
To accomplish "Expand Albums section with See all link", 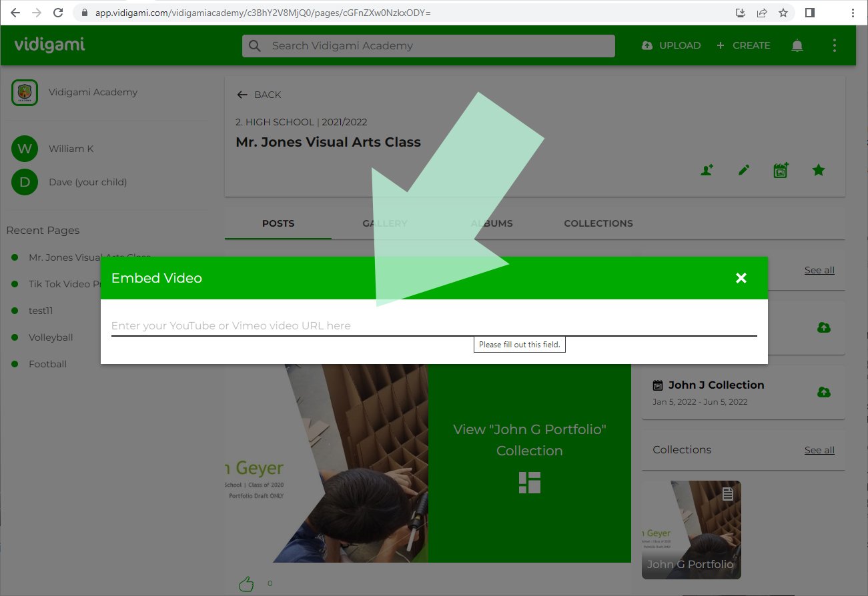I will (819, 270).
